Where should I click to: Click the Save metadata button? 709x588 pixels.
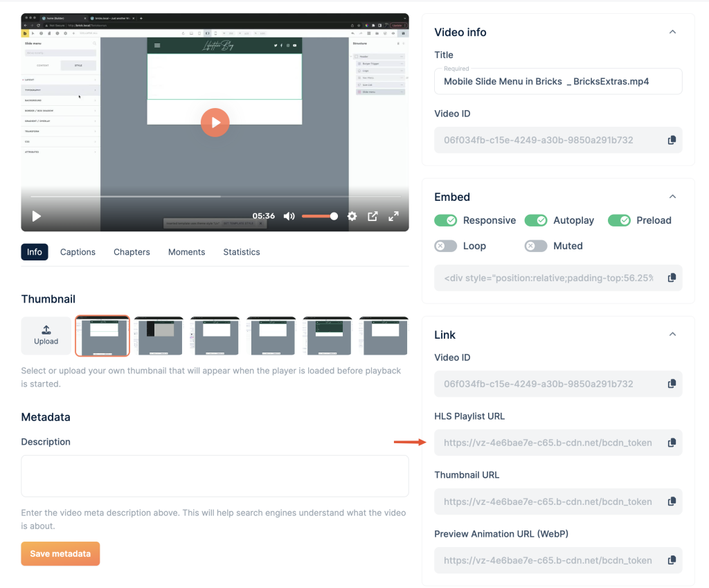(60, 553)
